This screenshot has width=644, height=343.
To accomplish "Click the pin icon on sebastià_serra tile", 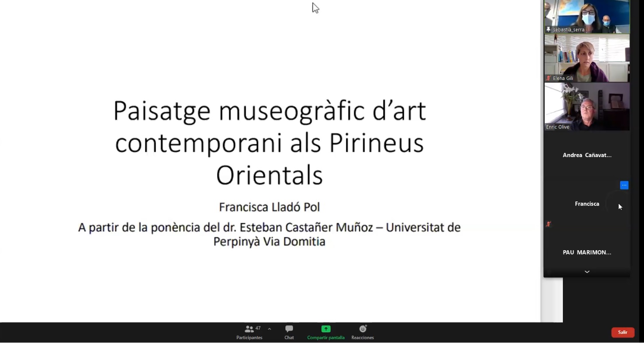I will tap(548, 29).
